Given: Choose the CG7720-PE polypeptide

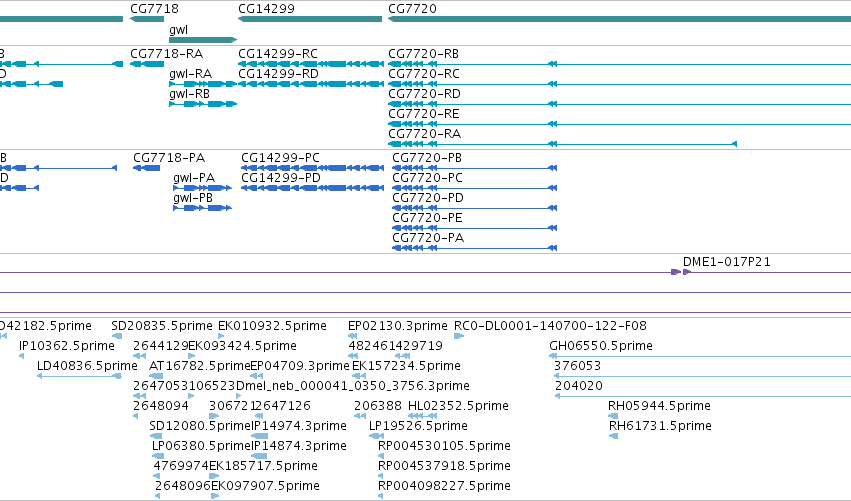Looking at the screenshot, I should coord(428,218).
